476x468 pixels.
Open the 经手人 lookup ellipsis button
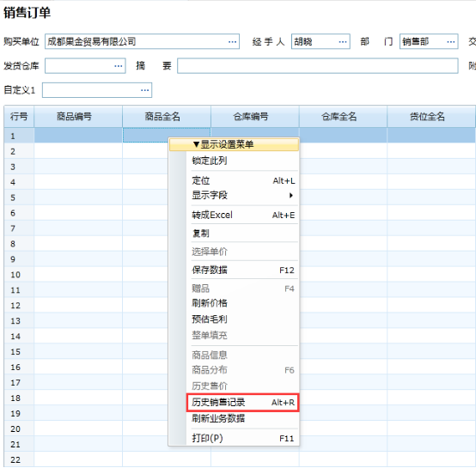click(x=343, y=41)
